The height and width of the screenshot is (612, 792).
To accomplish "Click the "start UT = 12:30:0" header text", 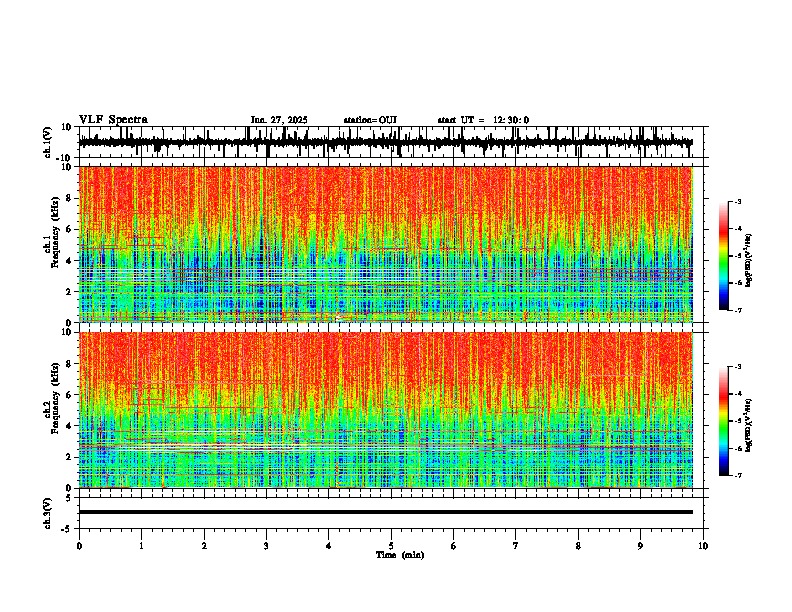I will point(483,120).
